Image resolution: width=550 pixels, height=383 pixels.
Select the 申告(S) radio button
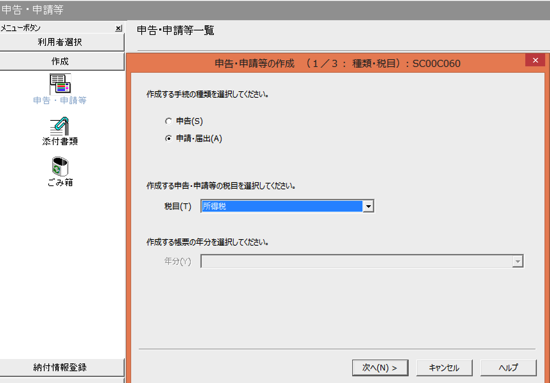tap(168, 121)
